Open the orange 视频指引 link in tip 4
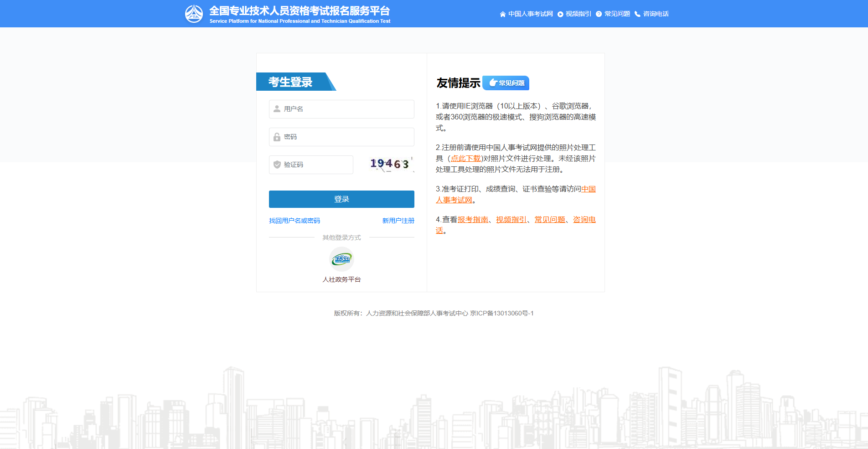This screenshot has width=868, height=449. [511, 219]
